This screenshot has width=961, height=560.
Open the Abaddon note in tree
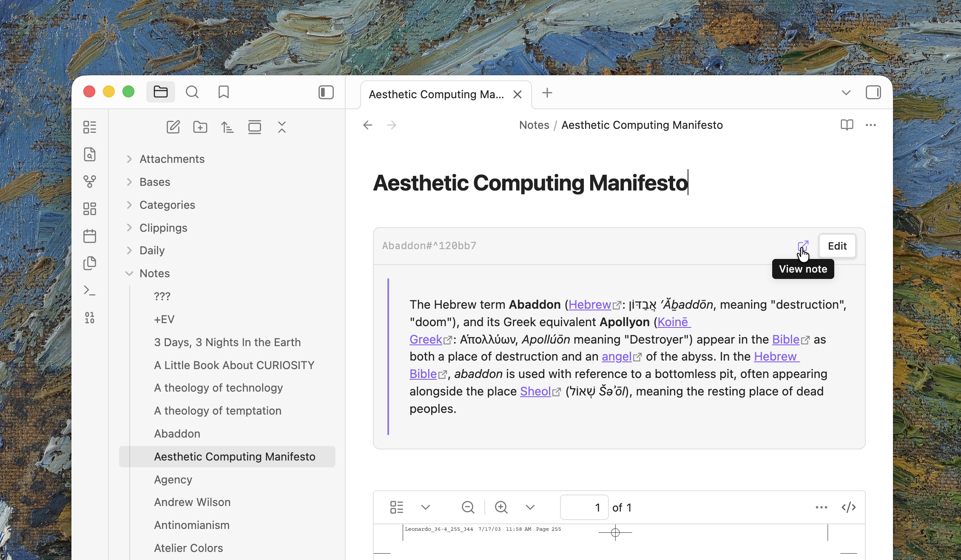coord(177,434)
